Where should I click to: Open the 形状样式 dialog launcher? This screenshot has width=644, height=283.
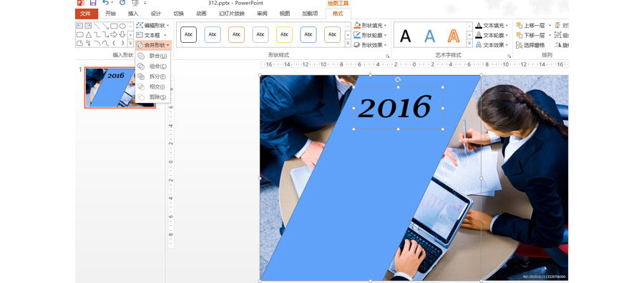pyautogui.click(x=387, y=56)
